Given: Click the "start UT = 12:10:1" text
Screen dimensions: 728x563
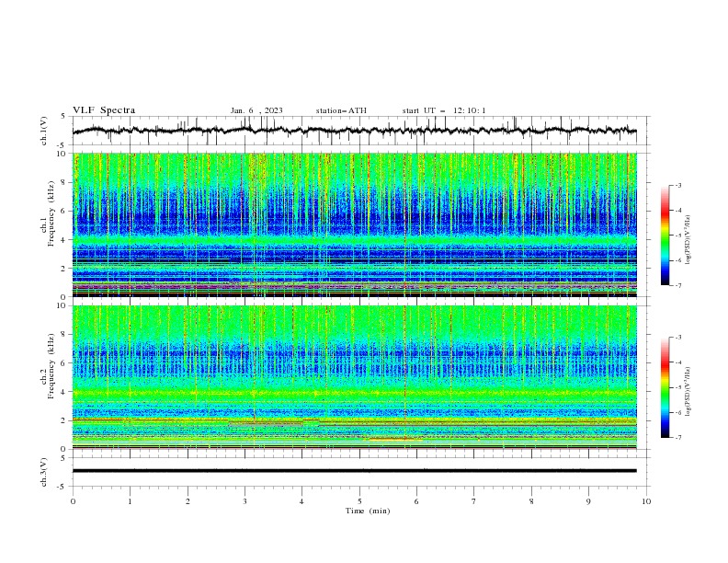Looking at the screenshot, I should point(444,110).
